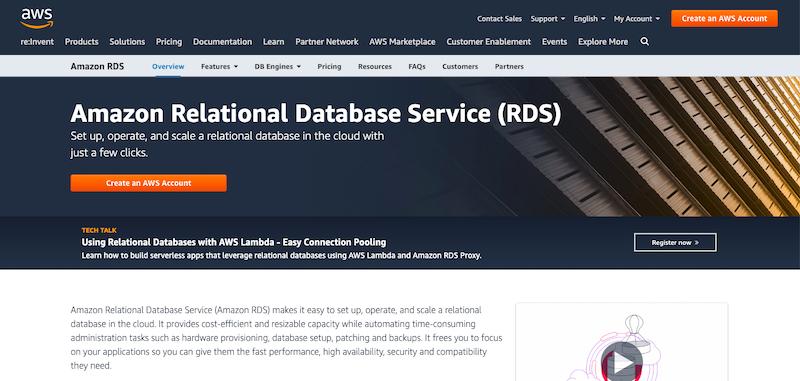Viewport: 800px width, 381px height.
Task: Select the RDS Pricing tab
Action: 329,66
